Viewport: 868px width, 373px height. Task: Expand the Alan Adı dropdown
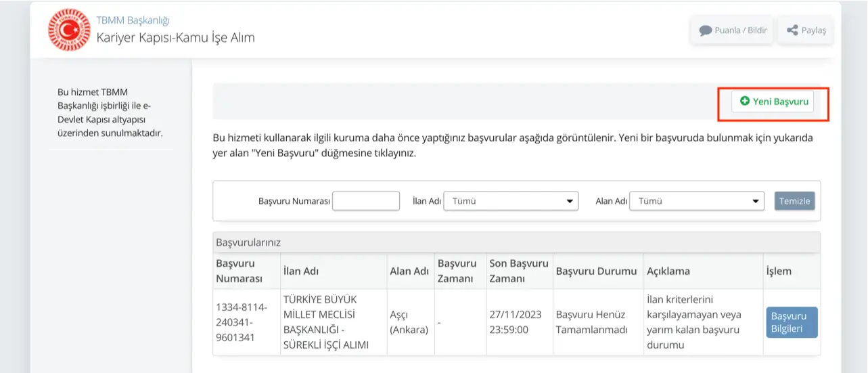pyautogui.click(x=697, y=201)
